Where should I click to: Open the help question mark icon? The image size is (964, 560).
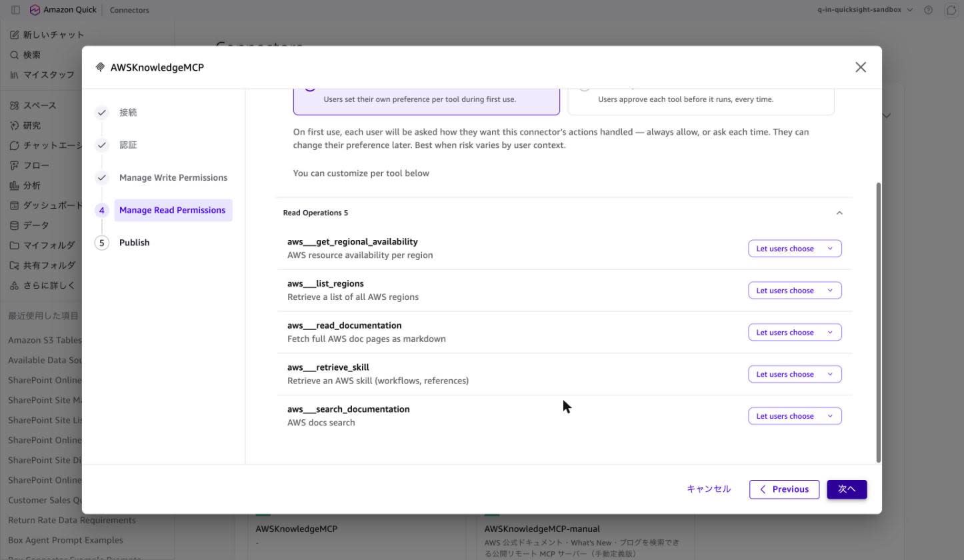pyautogui.click(x=929, y=10)
